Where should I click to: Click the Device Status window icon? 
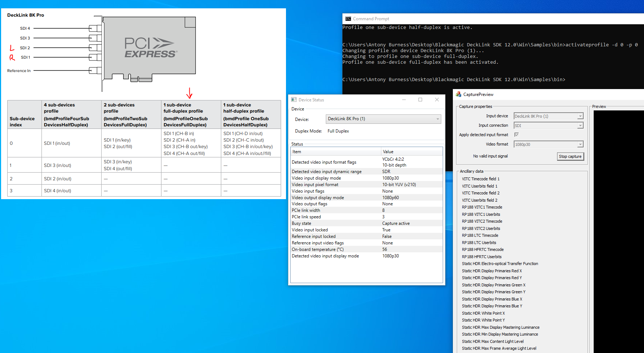point(294,100)
